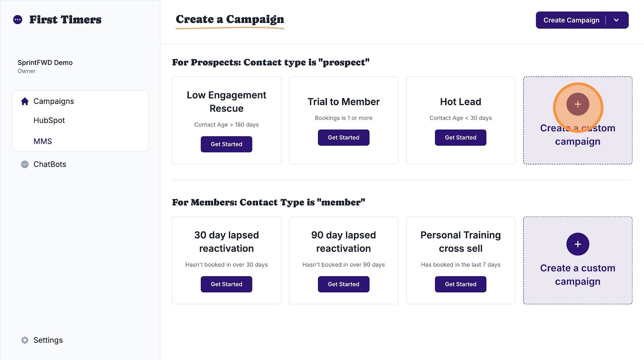Click the plus icon in prospects custom campaign

coord(578,104)
